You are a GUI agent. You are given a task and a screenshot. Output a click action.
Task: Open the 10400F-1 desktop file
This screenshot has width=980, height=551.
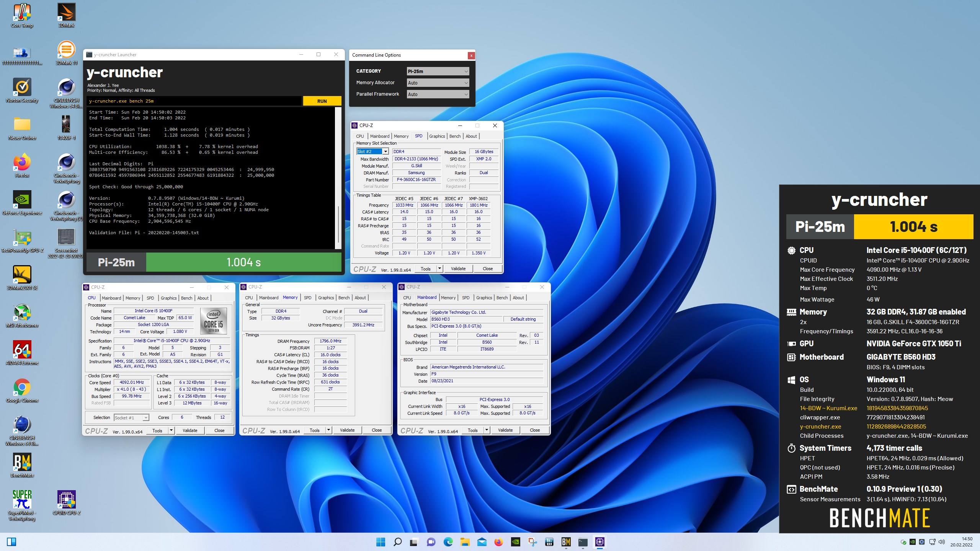click(66, 128)
